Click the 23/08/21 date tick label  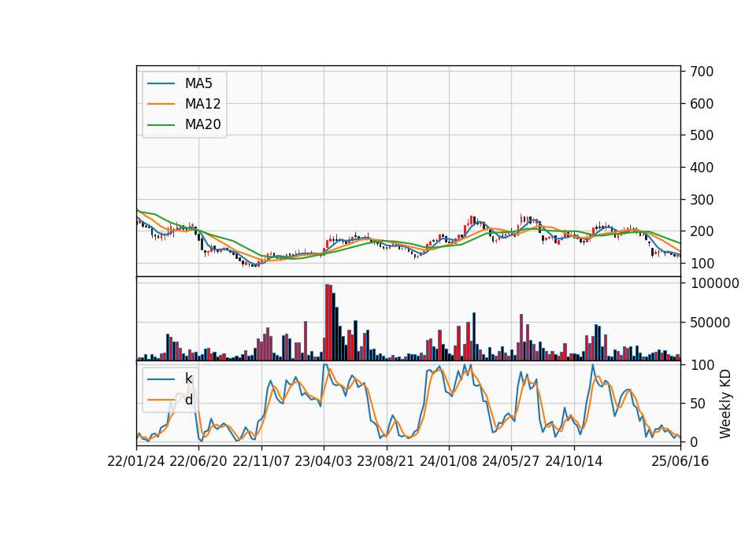point(386,462)
